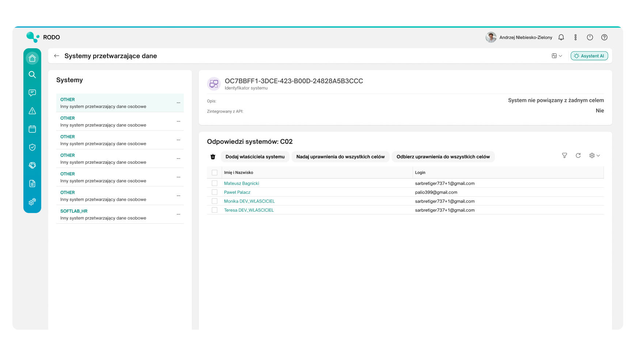Open the layout view dropdown near Asystent AI
636x364 pixels.
point(557,56)
